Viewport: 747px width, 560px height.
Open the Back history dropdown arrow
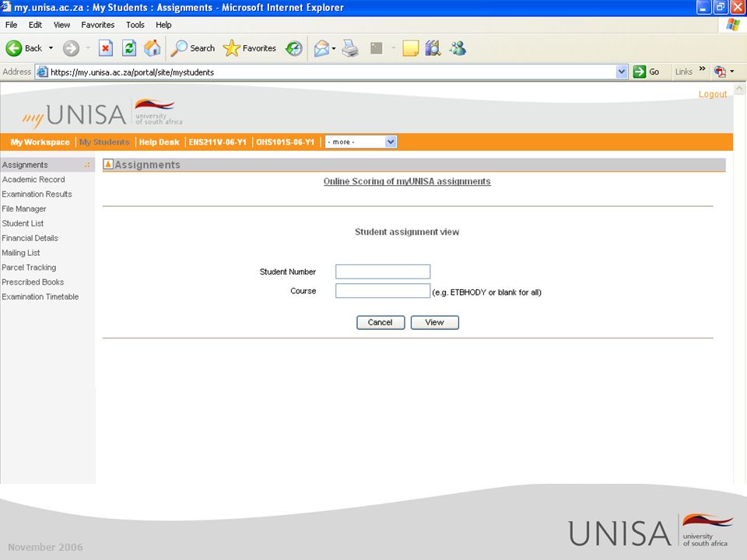(x=51, y=48)
